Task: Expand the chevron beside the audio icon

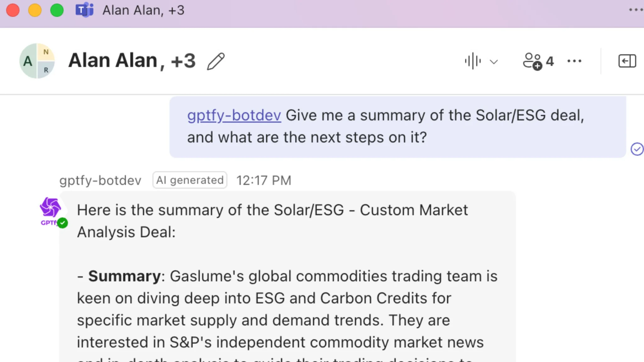Action: click(x=494, y=62)
